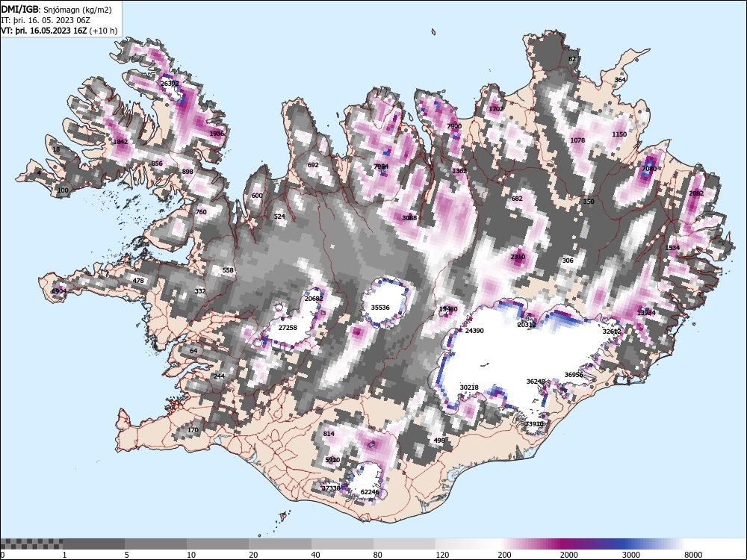Image resolution: width=747 pixels, height=560 pixels.
Task: Click the dark gray legend segment between 1 and 5
Action: coord(94,544)
